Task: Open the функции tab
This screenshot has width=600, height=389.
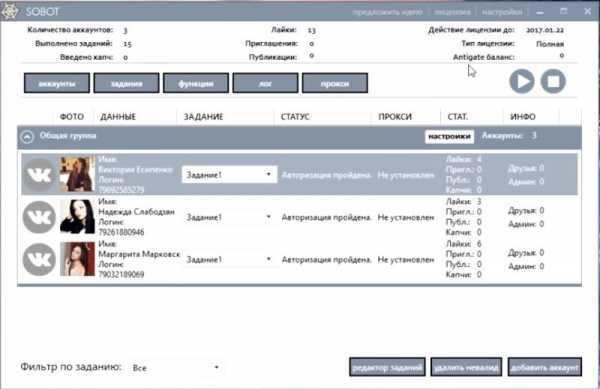Action: (196, 83)
